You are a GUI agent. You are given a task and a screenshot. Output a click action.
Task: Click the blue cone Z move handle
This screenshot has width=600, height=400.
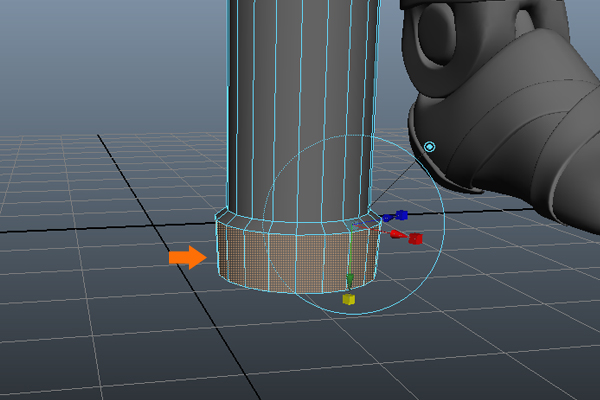(388, 218)
